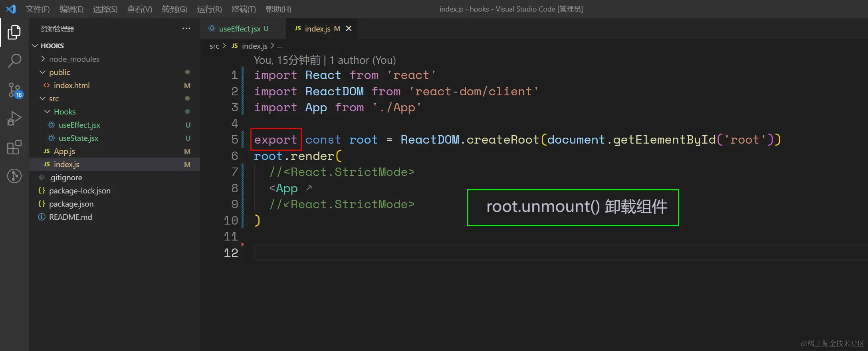Open the Run and Debug view
The image size is (868, 351).
pyautogui.click(x=14, y=118)
